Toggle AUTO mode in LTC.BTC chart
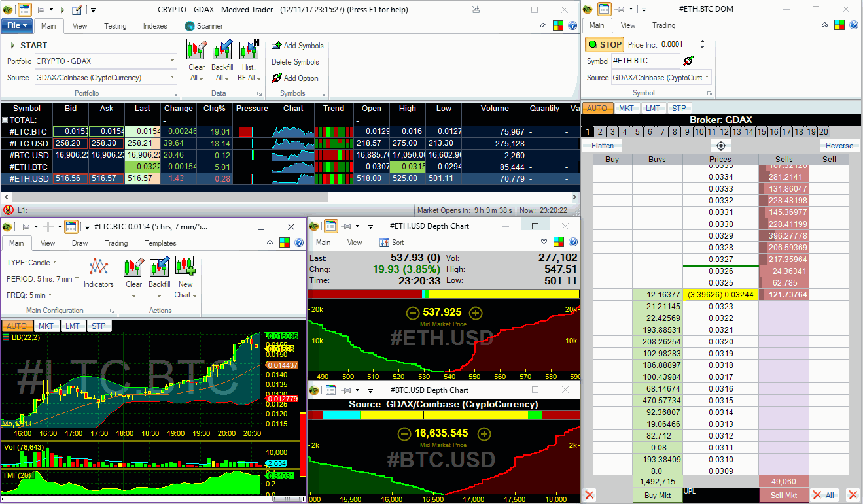863x504 pixels. (16, 326)
